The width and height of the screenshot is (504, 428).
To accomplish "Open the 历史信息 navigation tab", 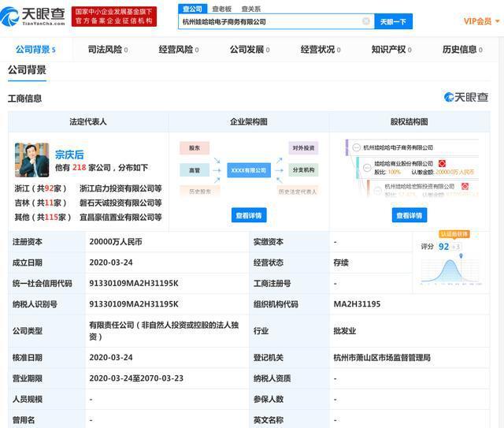I will [x=462, y=50].
